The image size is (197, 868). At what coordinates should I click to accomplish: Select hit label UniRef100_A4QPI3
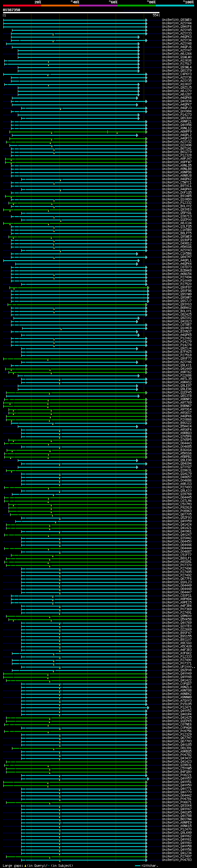[x=177, y=139]
